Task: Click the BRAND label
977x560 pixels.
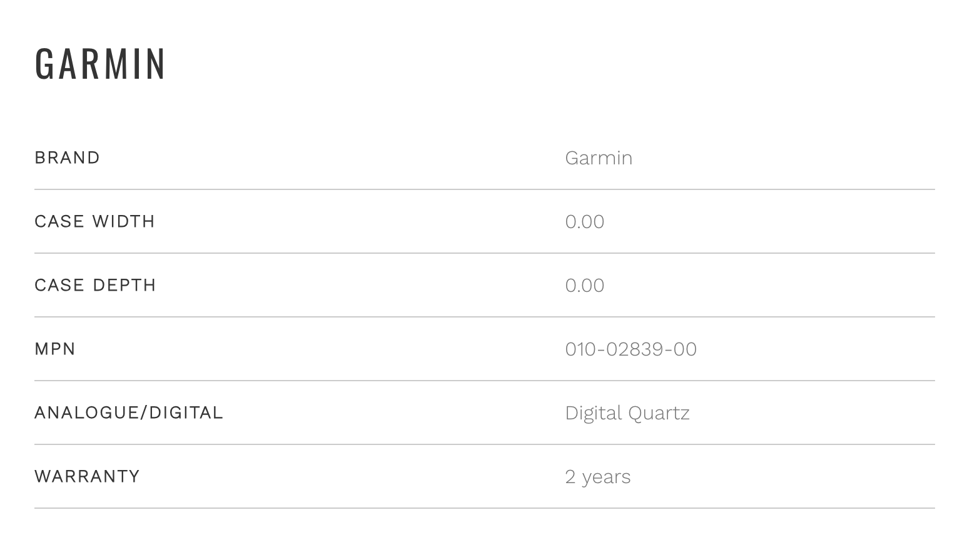Action: [x=67, y=157]
